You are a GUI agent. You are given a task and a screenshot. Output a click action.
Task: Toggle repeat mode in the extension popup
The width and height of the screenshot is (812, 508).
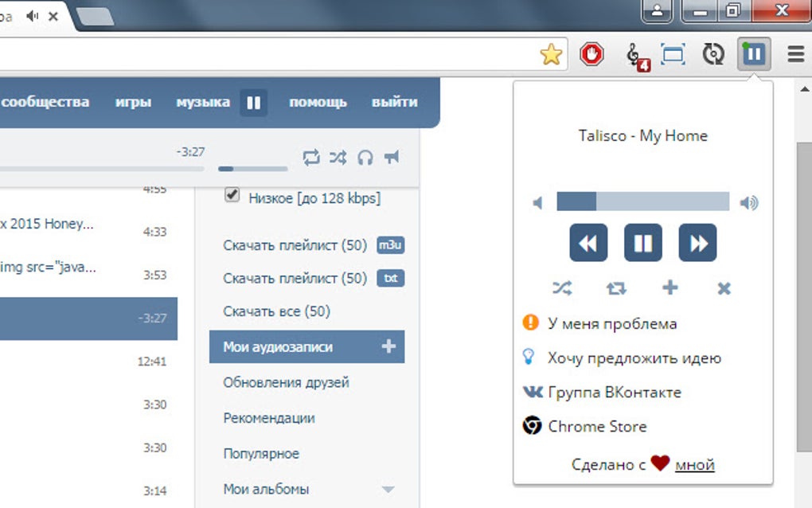coord(615,289)
